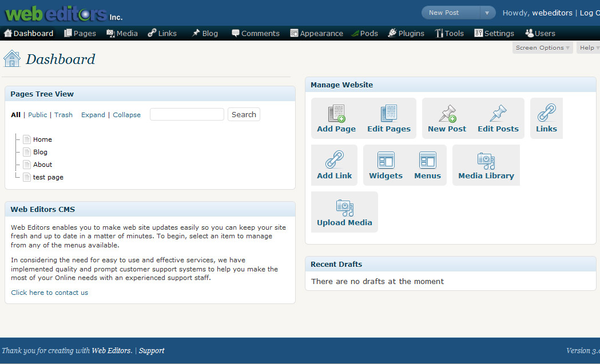Open the Edit Posts icon
This screenshot has height=364, width=600.
coord(498,113)
